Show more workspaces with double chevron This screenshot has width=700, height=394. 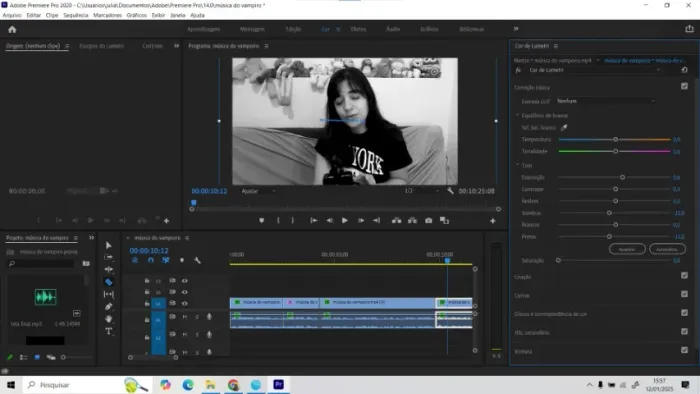coord(516,29)
